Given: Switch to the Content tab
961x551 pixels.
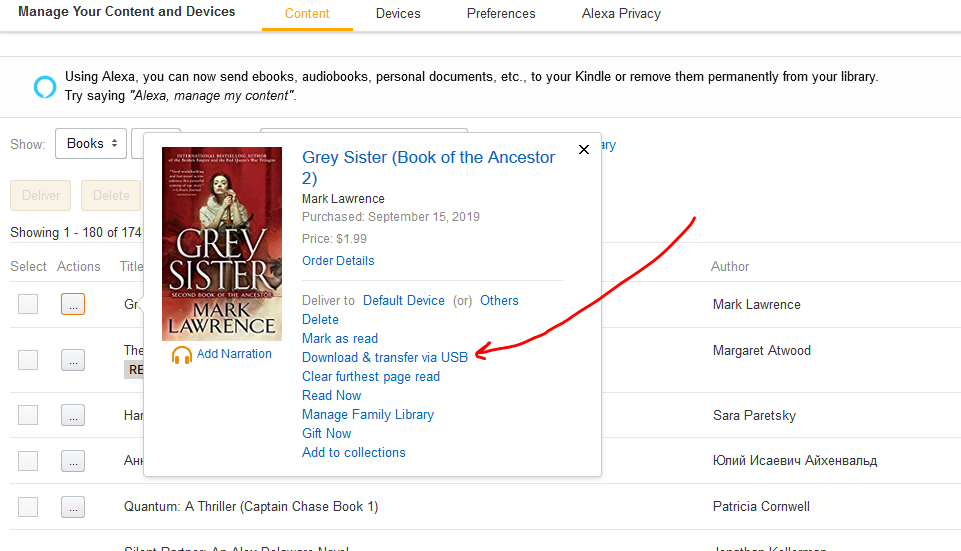Looking at the screenshot, I should 307,13.
